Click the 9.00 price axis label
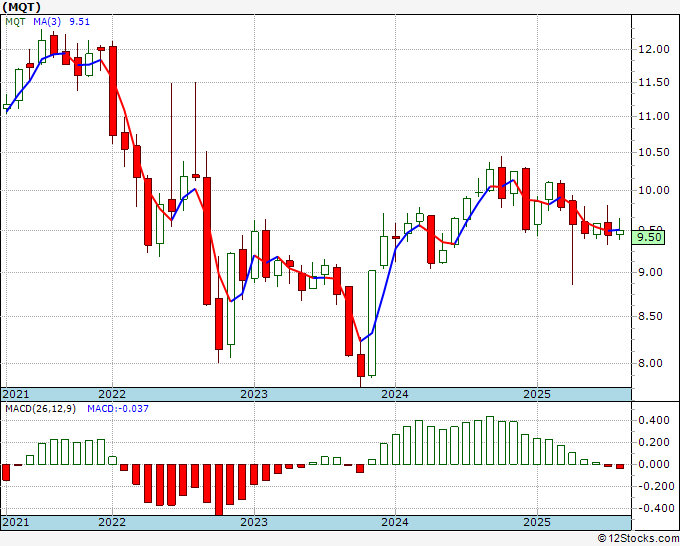This screenshot has width=680, height=546. pyautogui.click(x=651, y=272)
